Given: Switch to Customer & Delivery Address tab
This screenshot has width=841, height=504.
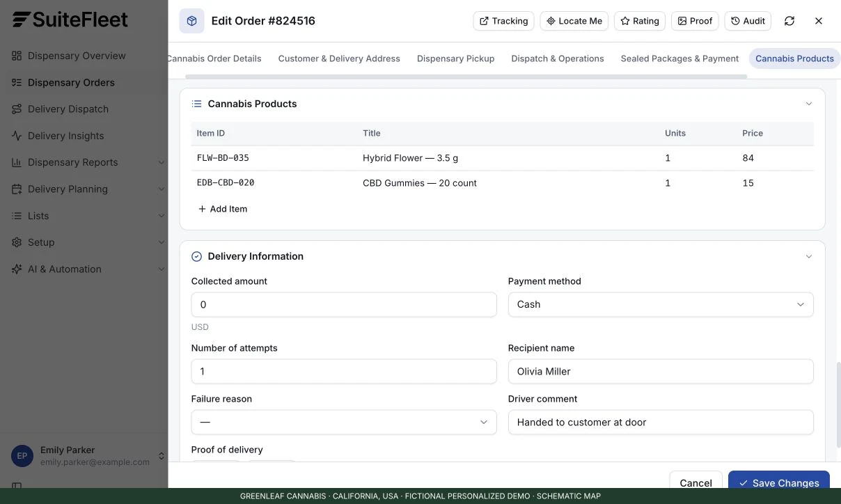Looking at the screenshot, I should 339,58.
